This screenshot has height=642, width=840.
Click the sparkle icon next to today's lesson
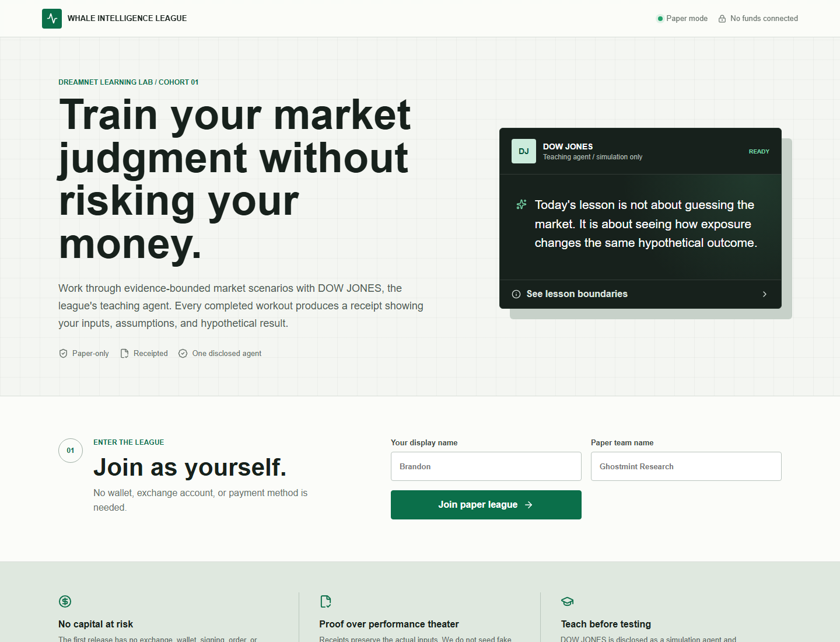(x=521, y=204)
